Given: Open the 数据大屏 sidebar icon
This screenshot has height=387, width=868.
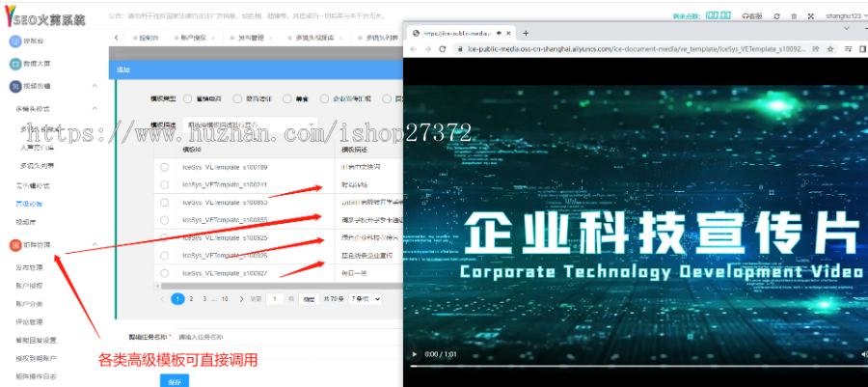Looking at the screenshot, I should coord(15,64).
